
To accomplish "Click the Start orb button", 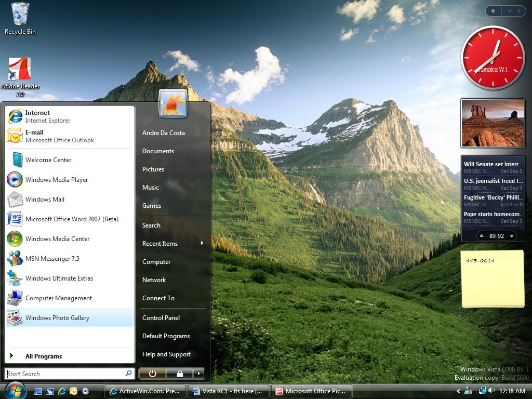I will (14, 391).
